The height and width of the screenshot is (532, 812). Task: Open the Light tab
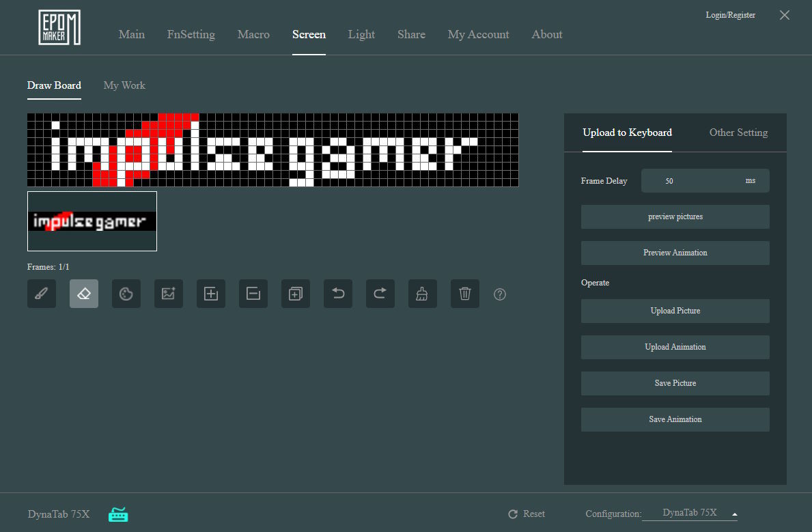(x=361, y=34)
